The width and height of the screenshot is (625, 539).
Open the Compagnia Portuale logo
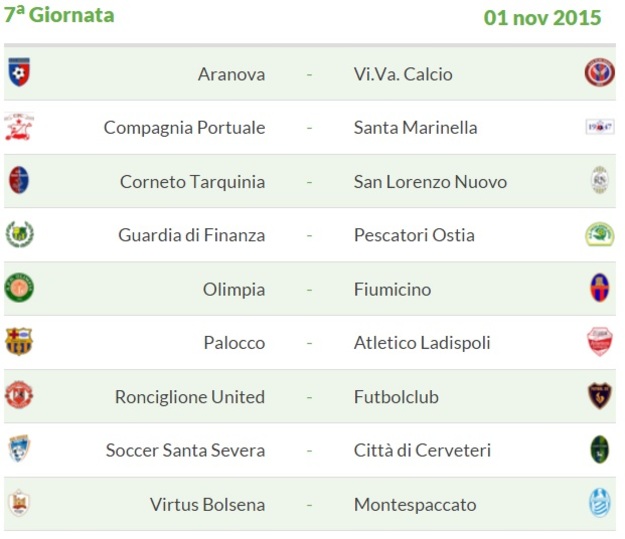19,127
